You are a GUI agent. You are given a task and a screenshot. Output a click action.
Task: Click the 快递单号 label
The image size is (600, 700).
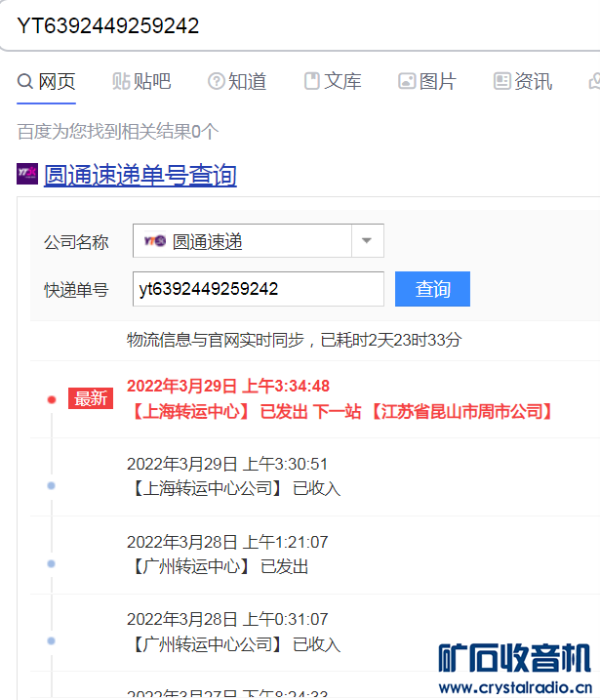point(76,290)
